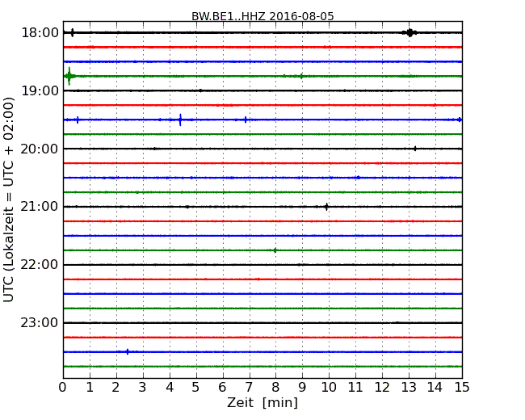Screen dimensions: 525x420
Task: Select the 19:00 time label
Action: pos(40,90)
